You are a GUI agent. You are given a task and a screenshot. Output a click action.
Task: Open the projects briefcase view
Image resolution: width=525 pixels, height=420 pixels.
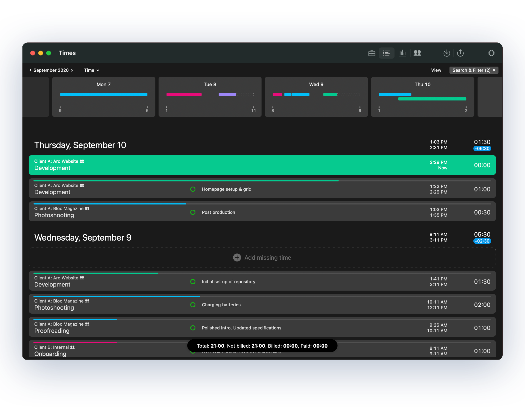point(372,53)
